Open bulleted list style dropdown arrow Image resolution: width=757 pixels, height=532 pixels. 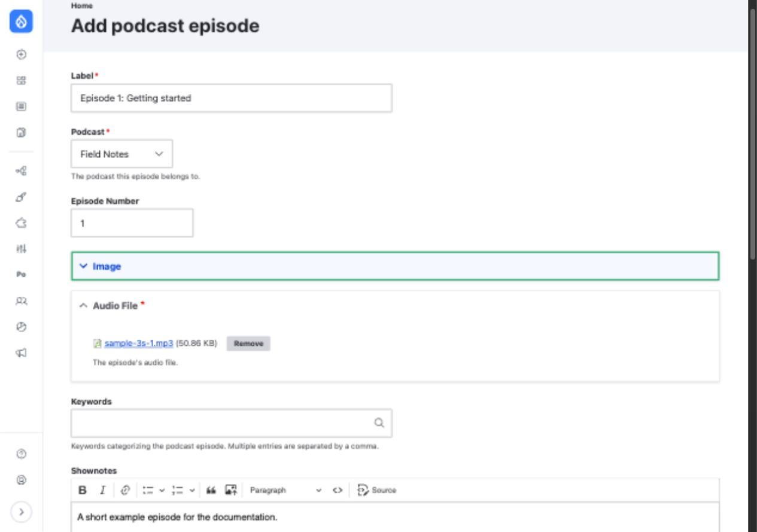(x=162, y=490)
